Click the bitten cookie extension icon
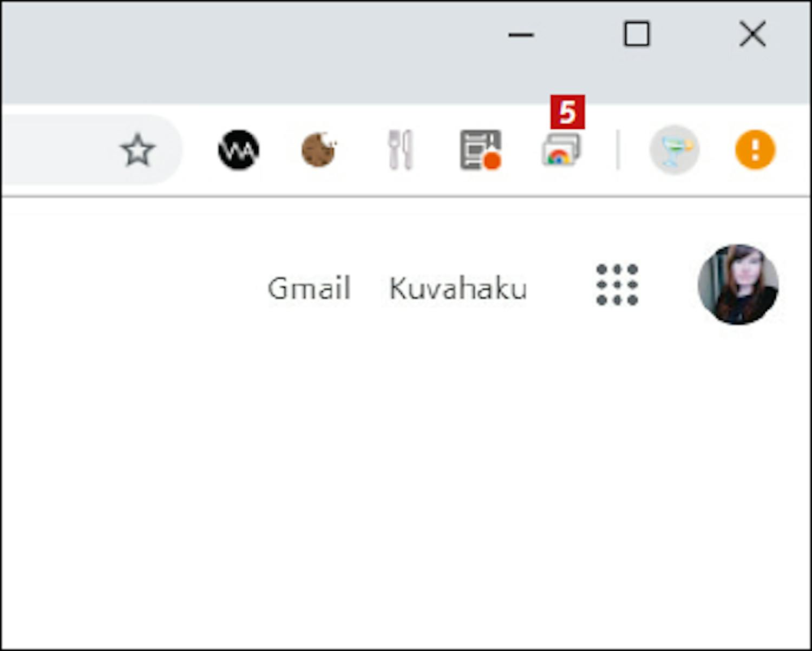Viewport: 812px width, 651px height. click(x=319, y=150)
